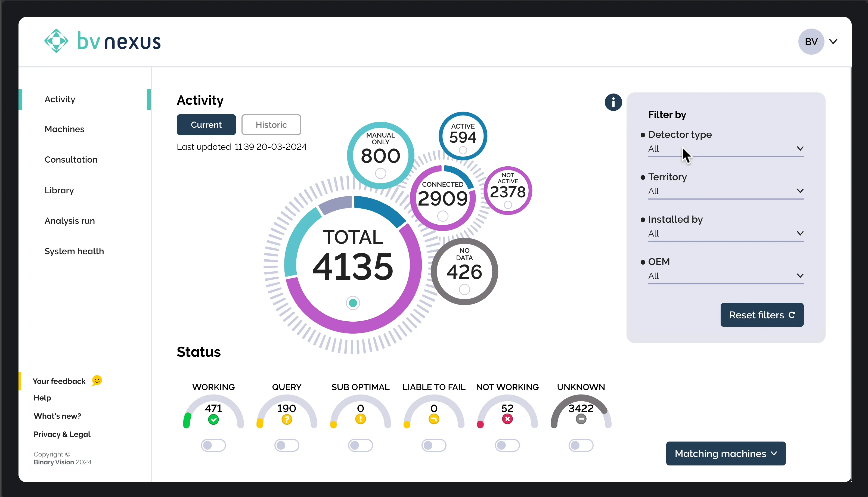Screen dimensions: 868x497
Task: Click the Reset filters button
Action: click(762, 315)
